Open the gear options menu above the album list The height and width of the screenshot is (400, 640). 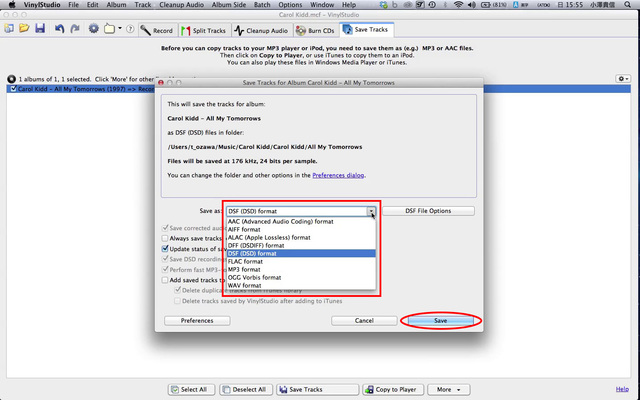(x=623, y=78)
